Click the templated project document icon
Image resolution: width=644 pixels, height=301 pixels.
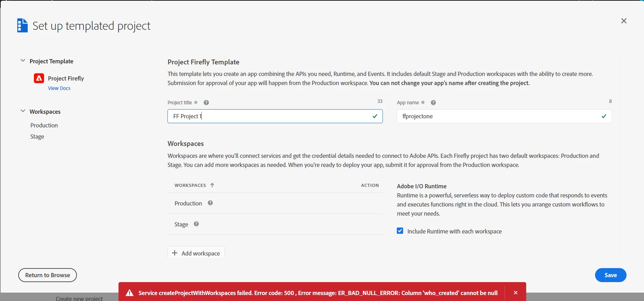tap(22, 26)
